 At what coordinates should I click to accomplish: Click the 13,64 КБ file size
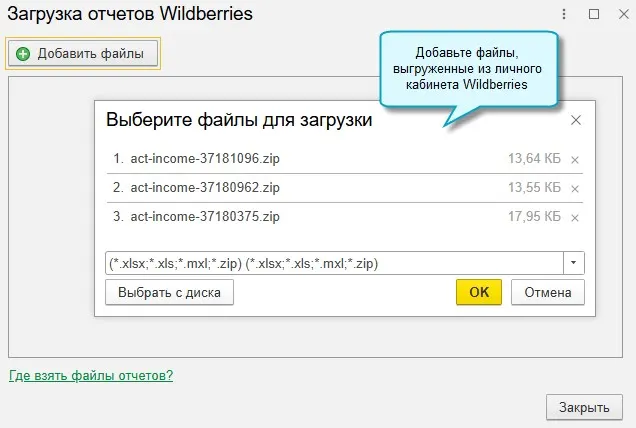point(534,159)
